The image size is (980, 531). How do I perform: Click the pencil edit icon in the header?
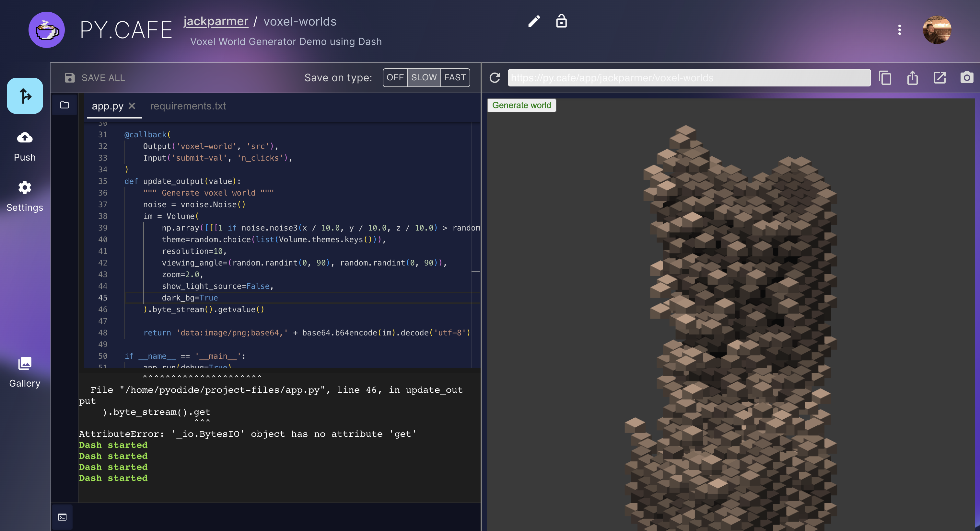tap(534, 22)
